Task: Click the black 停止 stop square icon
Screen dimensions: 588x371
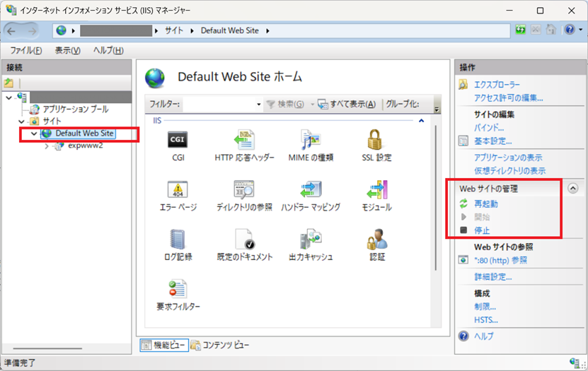Action: click(x=463, y=230)
